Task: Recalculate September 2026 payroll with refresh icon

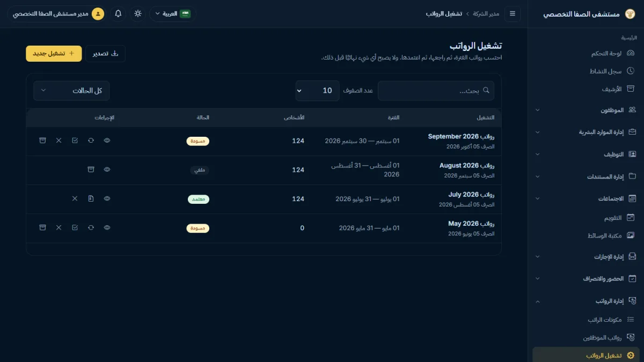Action: tap(91, 141)
